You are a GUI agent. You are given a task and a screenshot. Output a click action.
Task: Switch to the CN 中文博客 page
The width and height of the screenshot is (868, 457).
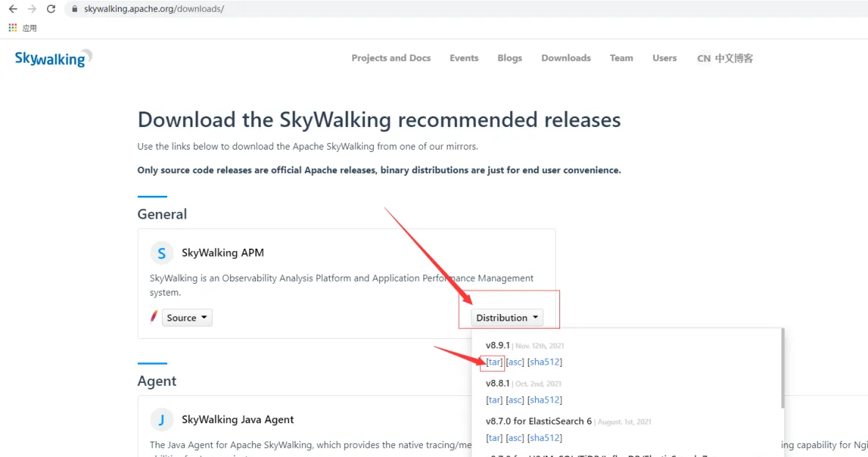click(x=724, y=58)
